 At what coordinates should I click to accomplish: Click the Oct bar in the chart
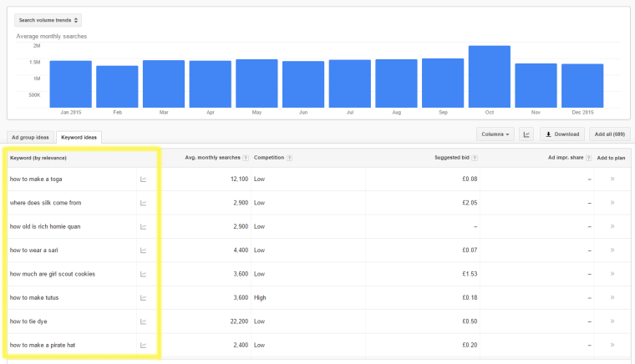click(490, 77)
